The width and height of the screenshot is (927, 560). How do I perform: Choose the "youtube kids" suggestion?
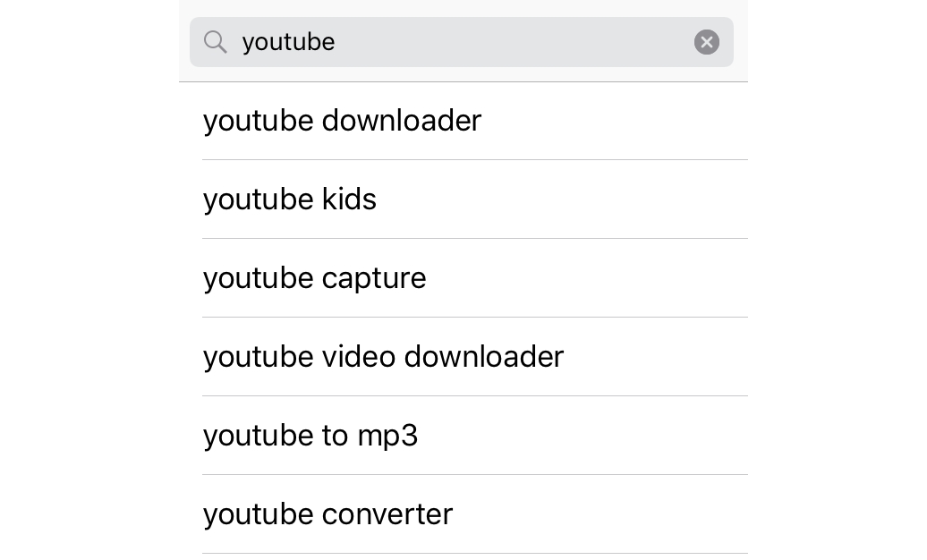tap(475, 199)
